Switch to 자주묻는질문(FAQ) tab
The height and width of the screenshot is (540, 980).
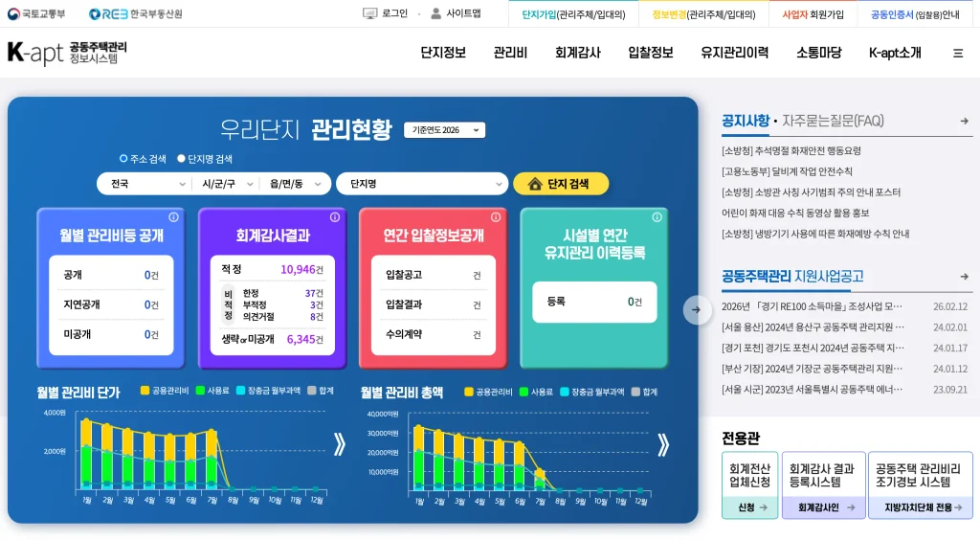coord(833,122)
